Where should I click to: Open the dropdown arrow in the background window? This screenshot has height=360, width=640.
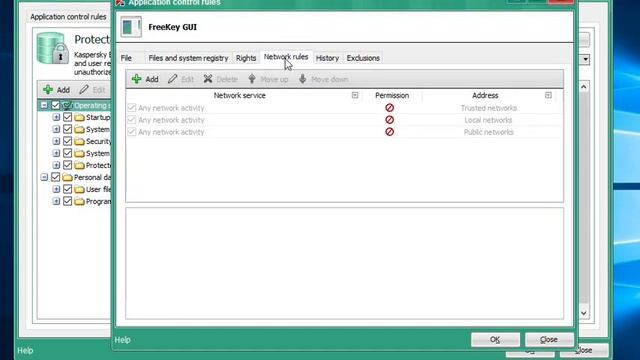(x=586, y=60)
